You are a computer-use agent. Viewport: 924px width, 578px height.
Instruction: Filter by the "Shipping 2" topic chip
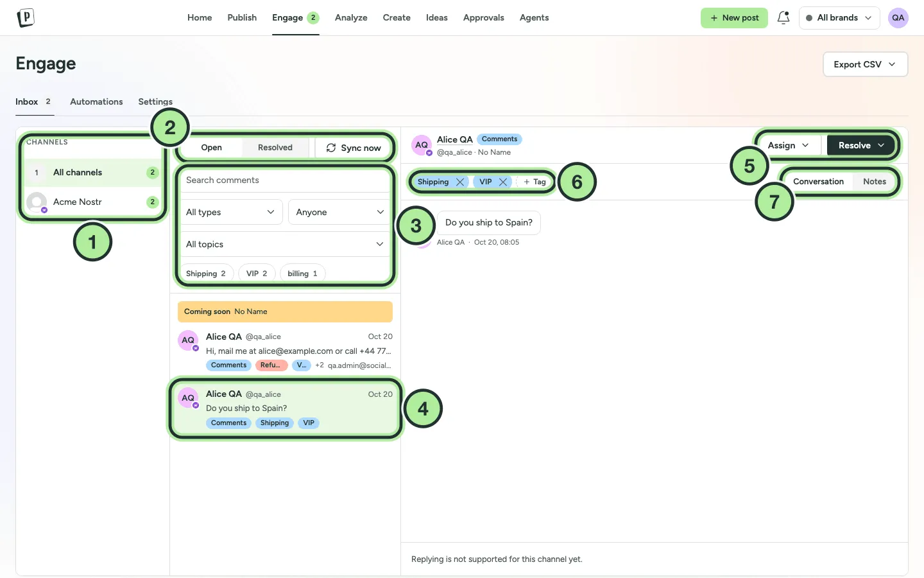(206, 274)
